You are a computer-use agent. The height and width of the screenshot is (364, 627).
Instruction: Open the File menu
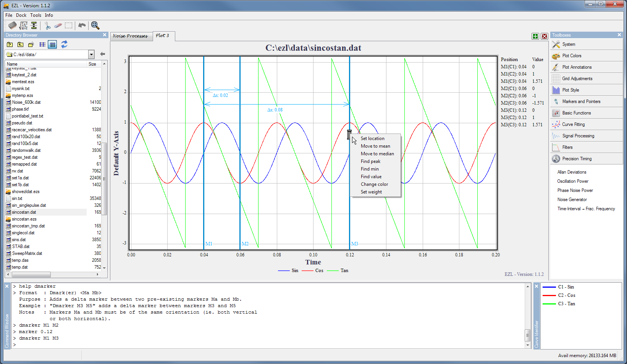coord(9,15)
